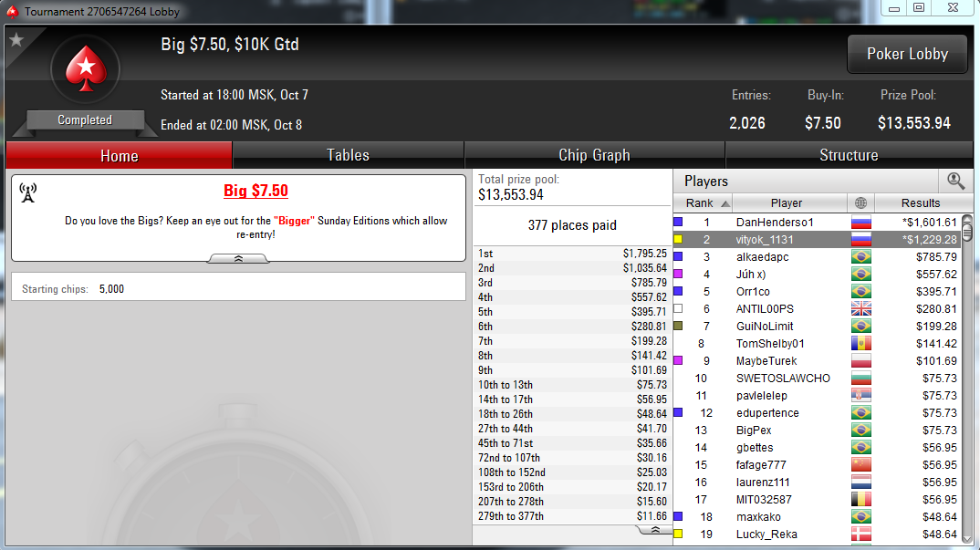980x550 pixels.
Task: Collapse the prize payout list chevron
Action: (654, 529)
